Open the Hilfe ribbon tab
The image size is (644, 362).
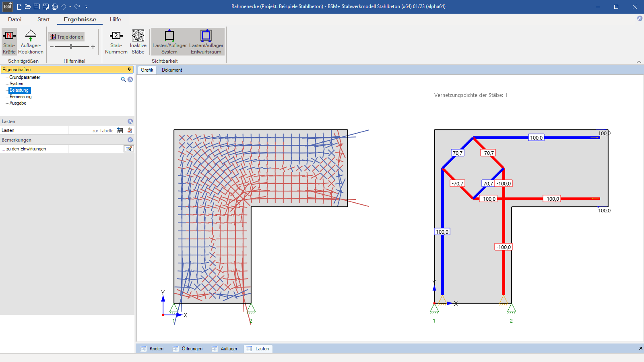pos(116,19)
